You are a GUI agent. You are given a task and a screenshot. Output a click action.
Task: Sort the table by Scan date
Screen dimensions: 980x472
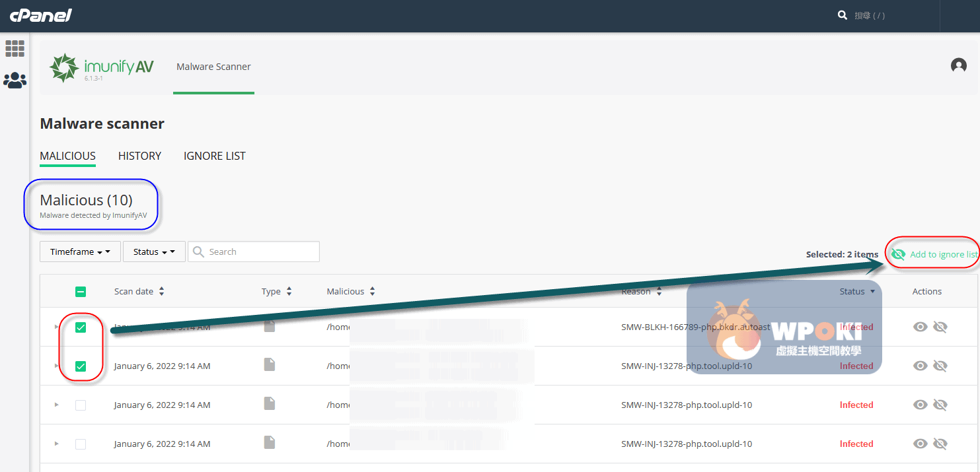click(139, 291)
